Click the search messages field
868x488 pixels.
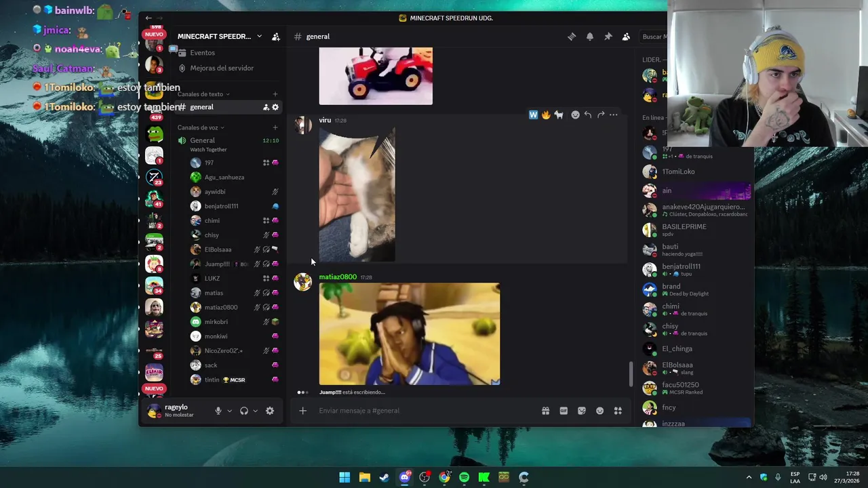point(654,37)
